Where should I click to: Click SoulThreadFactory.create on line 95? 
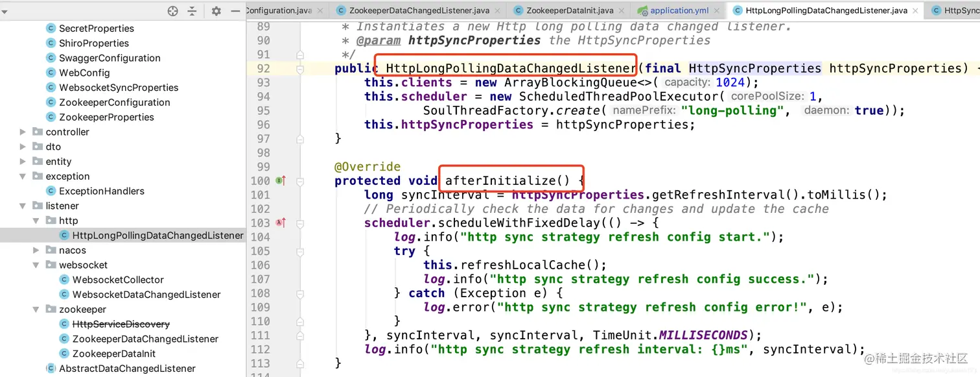pos(511,110)
